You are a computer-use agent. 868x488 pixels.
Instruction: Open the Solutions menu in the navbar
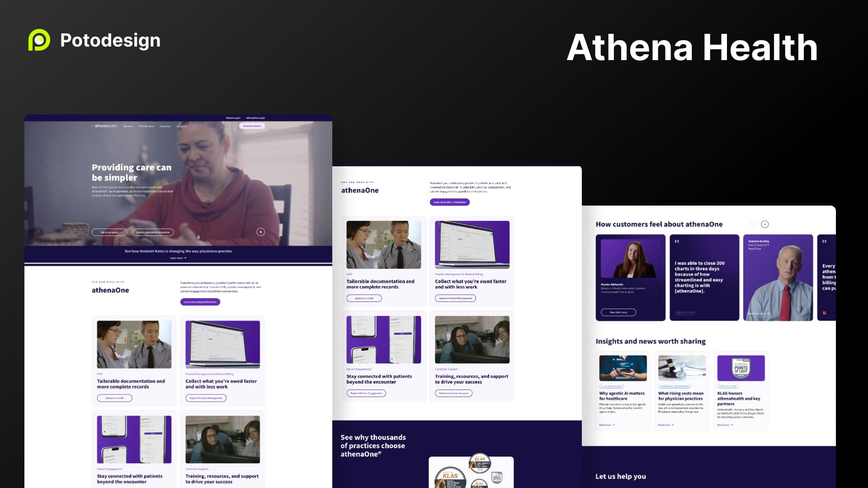[128, 127]
